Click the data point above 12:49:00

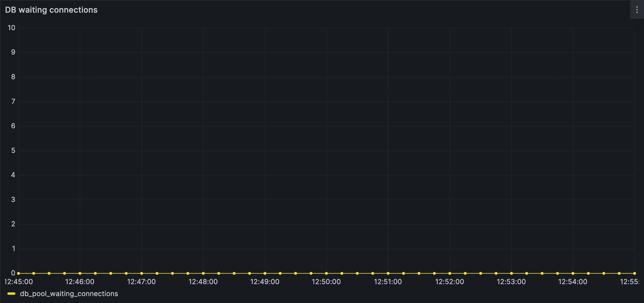tap(265, 273)
